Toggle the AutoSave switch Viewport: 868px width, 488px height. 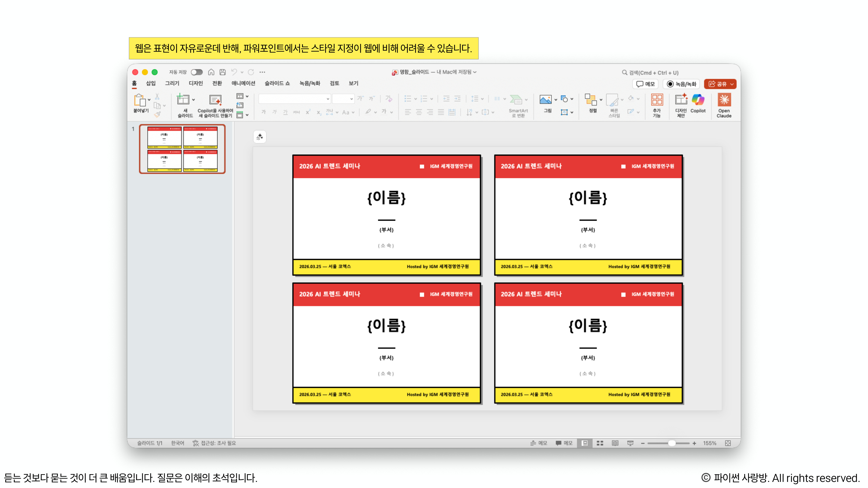point(197,72)
